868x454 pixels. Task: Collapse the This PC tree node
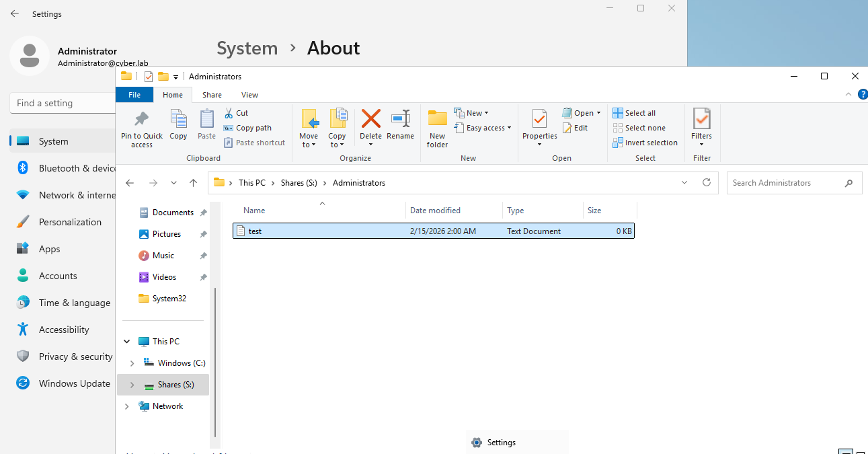pos(127,342)
